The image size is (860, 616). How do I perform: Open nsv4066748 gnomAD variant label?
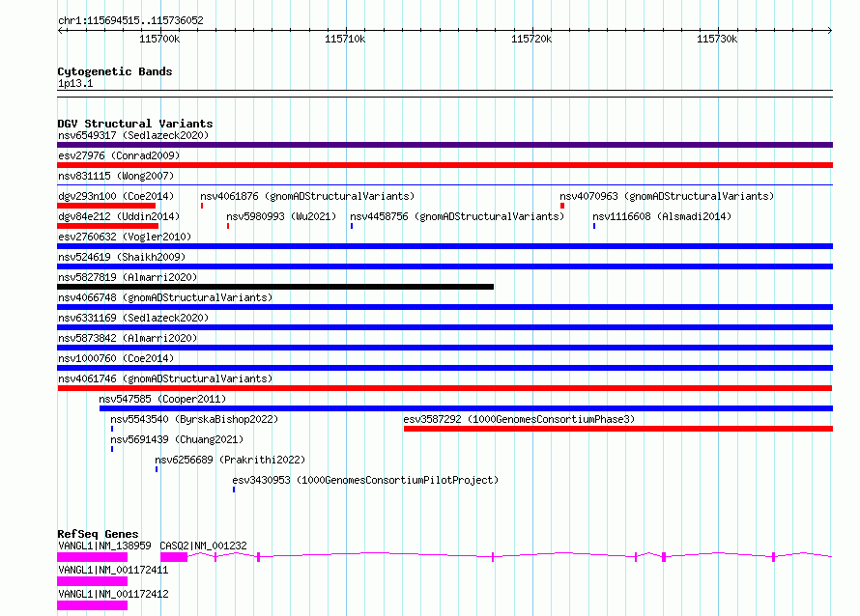165,297
